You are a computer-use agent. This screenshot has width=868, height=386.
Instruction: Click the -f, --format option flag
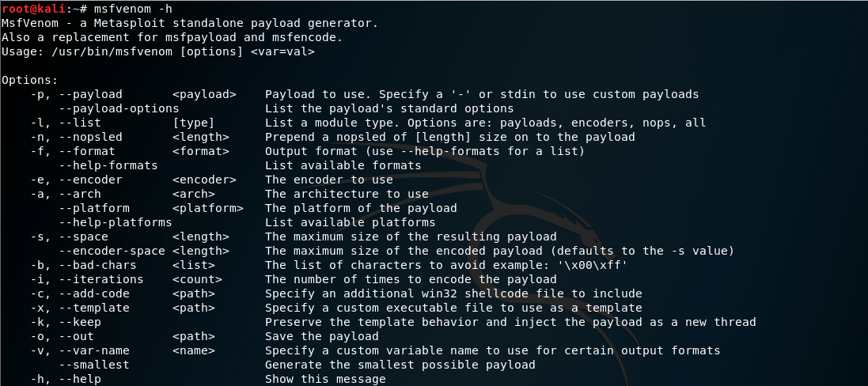click(x=73, y=151)
